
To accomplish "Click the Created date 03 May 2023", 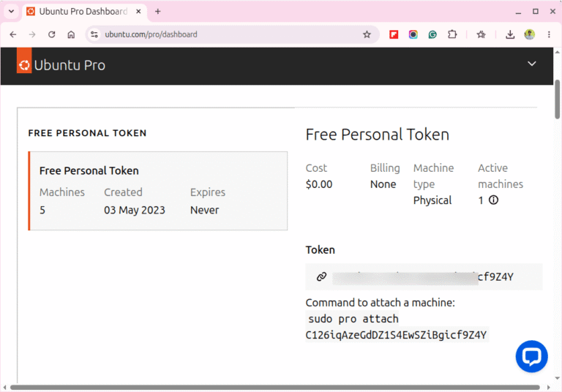I will point(135,210).
